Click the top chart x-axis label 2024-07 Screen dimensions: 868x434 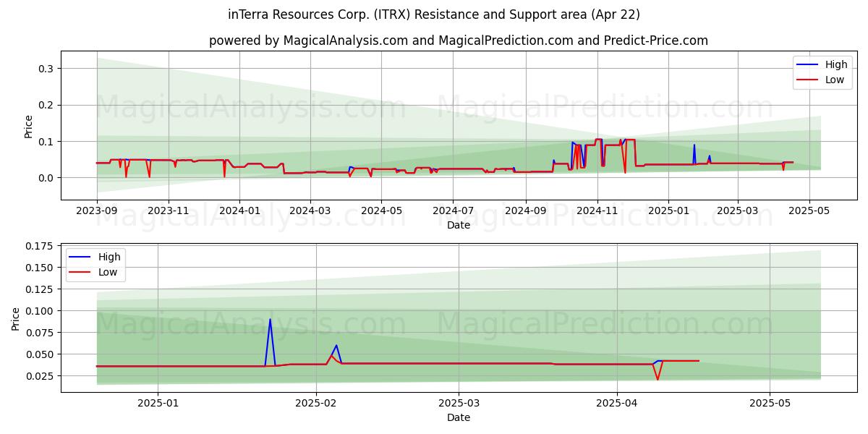point(453,210)
